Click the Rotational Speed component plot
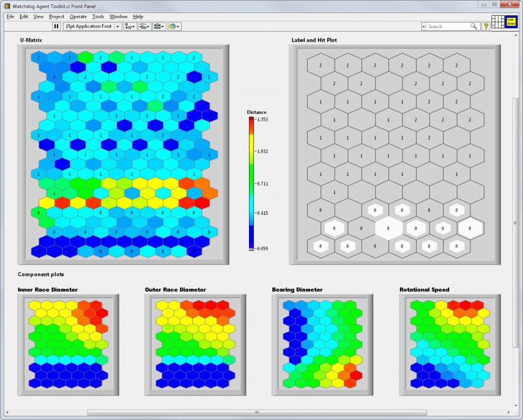Screen dimensions: 523x420 pos(448,345)
